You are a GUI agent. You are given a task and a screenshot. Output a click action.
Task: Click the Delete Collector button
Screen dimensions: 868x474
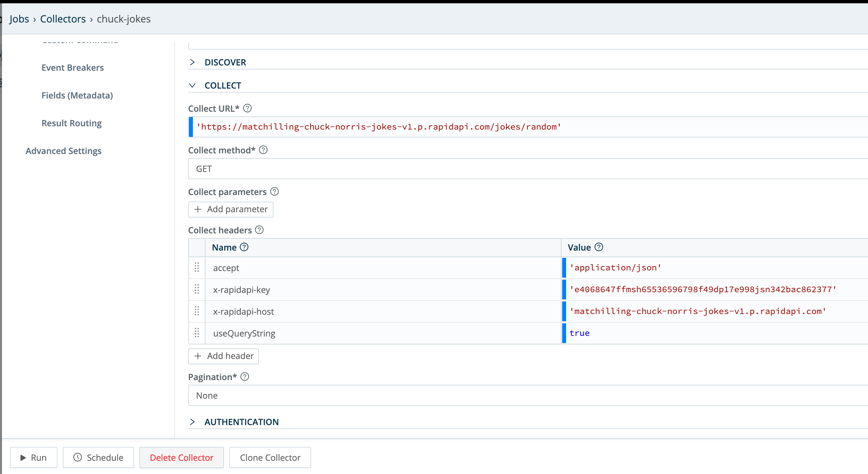point(182,457)
